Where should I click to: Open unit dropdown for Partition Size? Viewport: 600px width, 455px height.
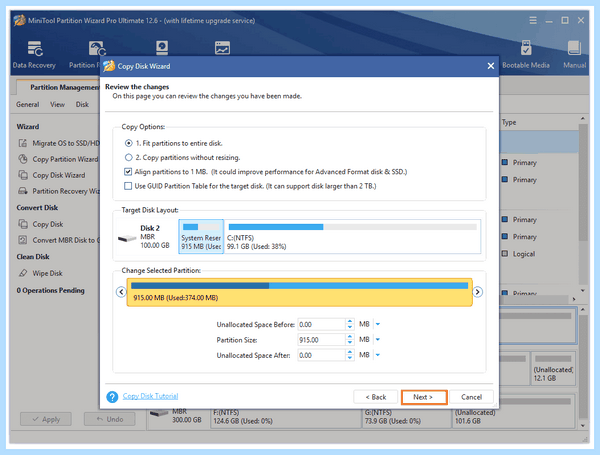tap(378, 339)
